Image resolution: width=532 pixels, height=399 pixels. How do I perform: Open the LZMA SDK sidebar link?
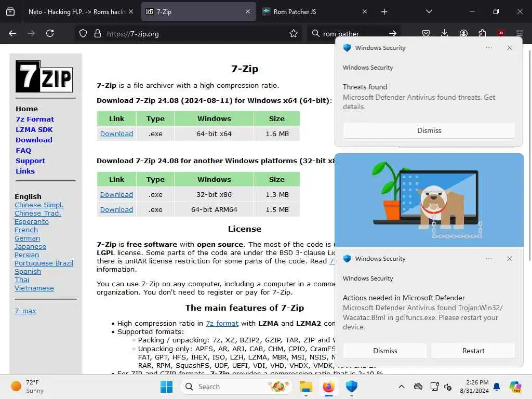(x=34, y=129)
